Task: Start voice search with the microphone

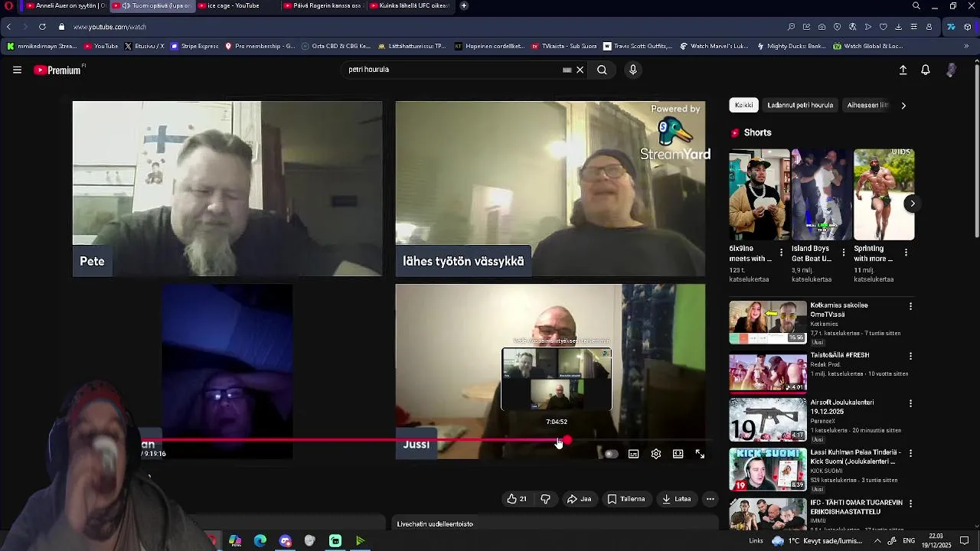Action: tap(632, 70)
